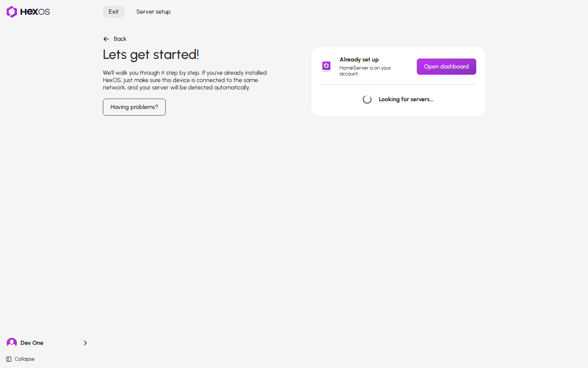
Task: Click the back arrow icon
Action: pos(106,39)
